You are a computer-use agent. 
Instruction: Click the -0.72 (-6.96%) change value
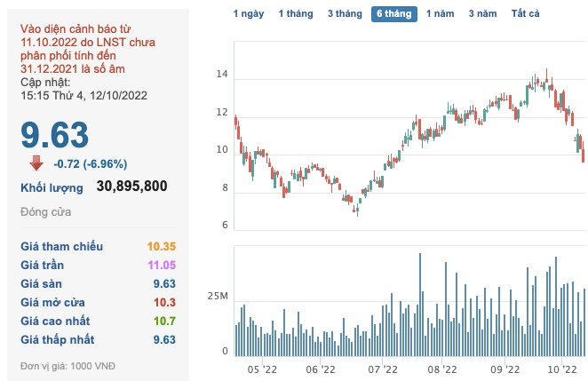pos(90,163)
